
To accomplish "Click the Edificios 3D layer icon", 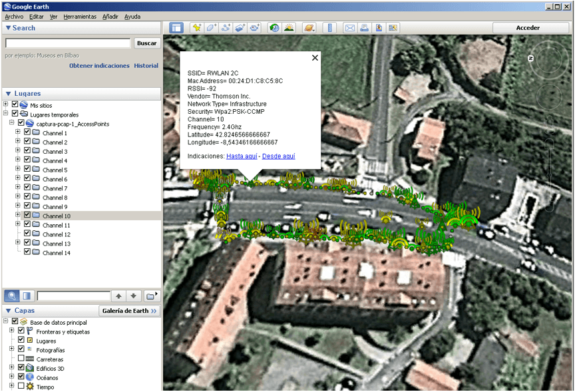I will tap(30, 367).
